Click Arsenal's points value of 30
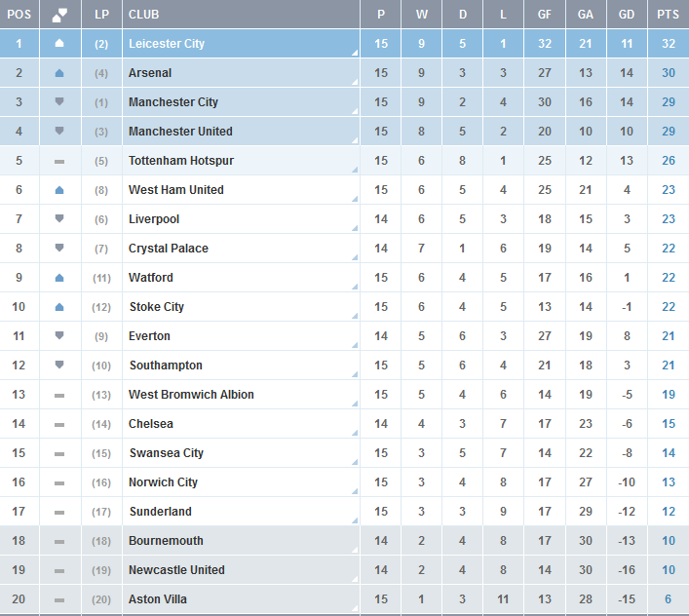 coord(668,73)
